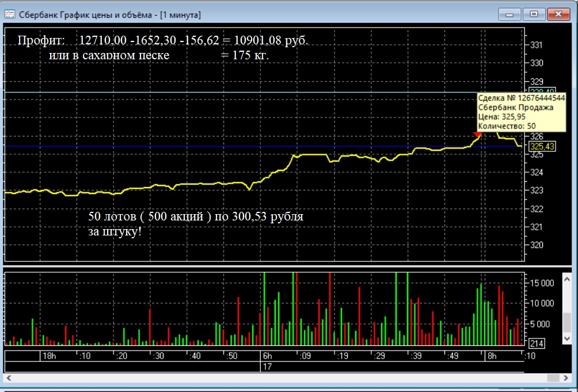Click the :39 time axis label

(416, 356)
